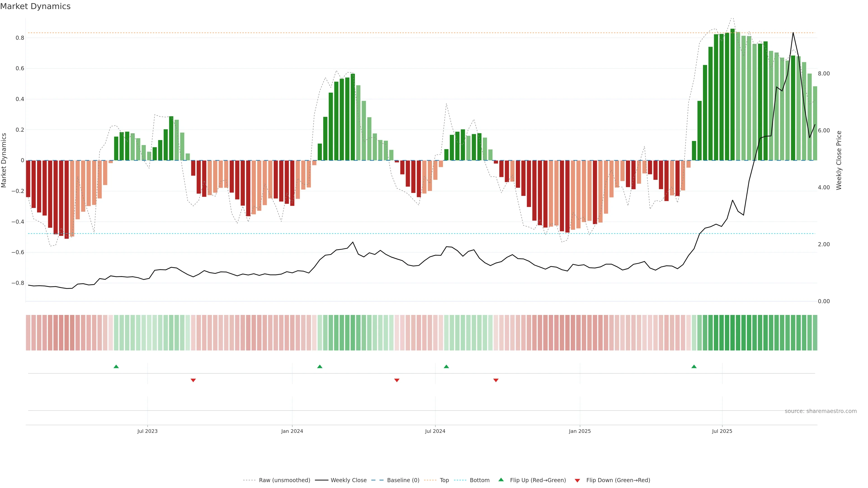Image resolution: width=868 pixels, height=488 pixels.
Task: Toggle the Bottom legend entry
Action: point(479,480)
